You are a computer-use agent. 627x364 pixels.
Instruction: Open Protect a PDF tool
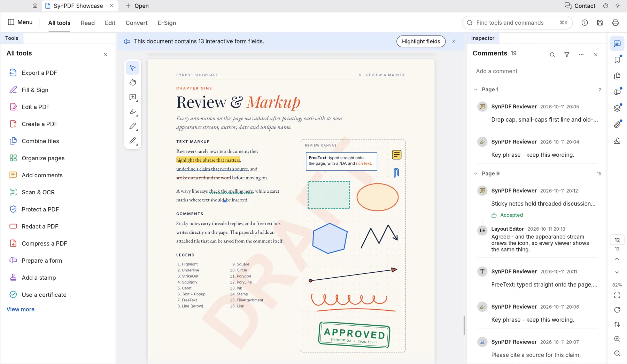(58, 209)
